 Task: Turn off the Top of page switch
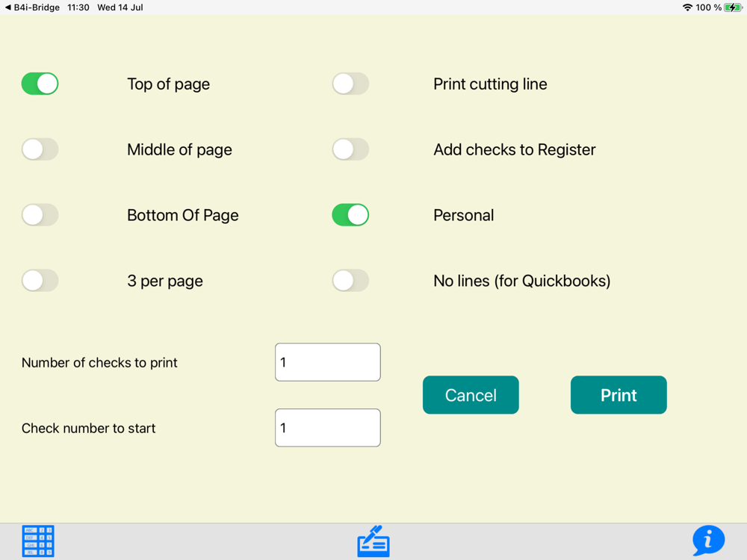tap(40, 84)
